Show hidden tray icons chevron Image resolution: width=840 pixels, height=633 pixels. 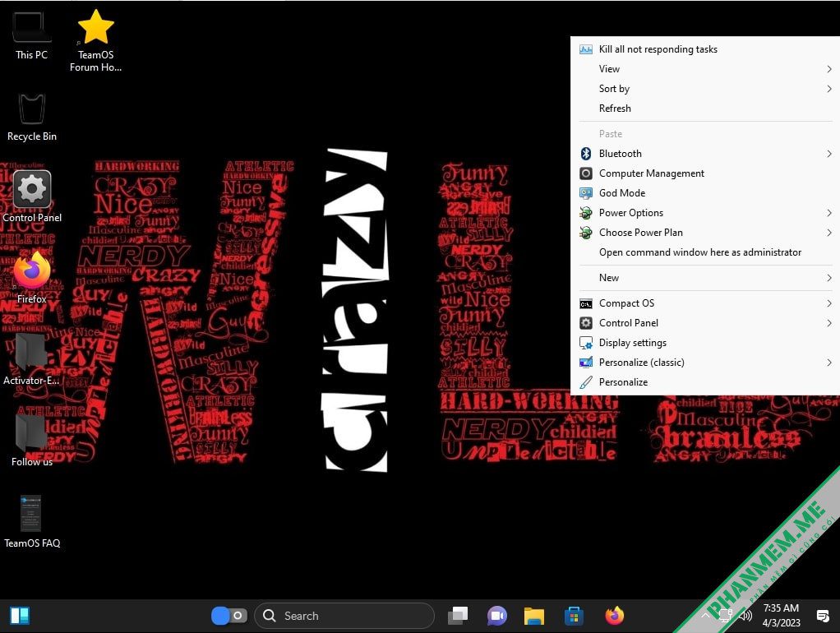(705, 616)
